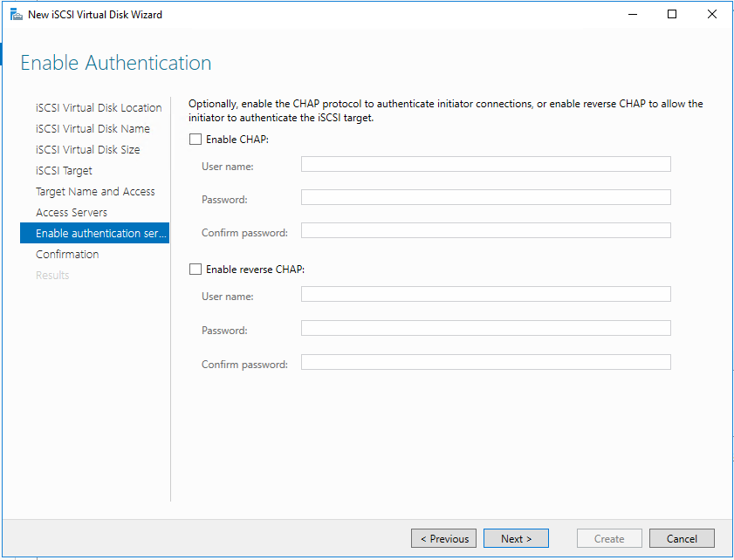Select Enable authentication services step
The image size is (734, 560).
(x=94, y=233)
